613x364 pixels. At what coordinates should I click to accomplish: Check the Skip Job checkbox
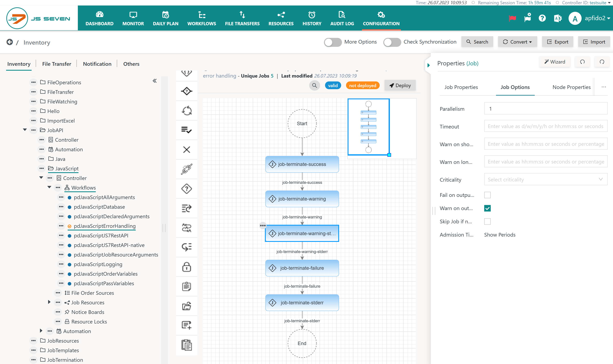tap(487, 221)
